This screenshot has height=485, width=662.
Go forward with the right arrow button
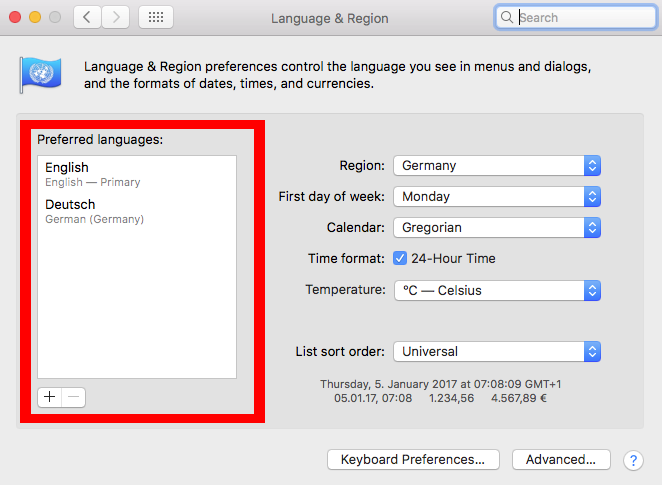click(x=115, y=17)
